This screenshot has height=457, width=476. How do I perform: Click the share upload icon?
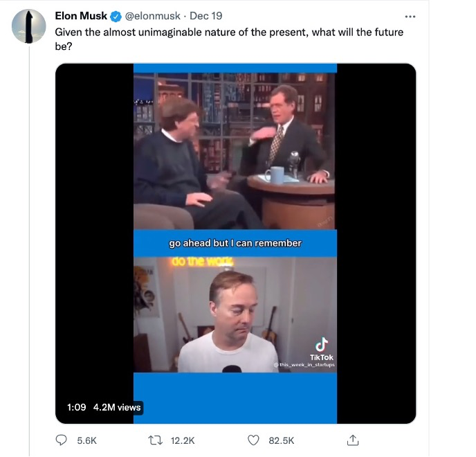tap(353, 440)
